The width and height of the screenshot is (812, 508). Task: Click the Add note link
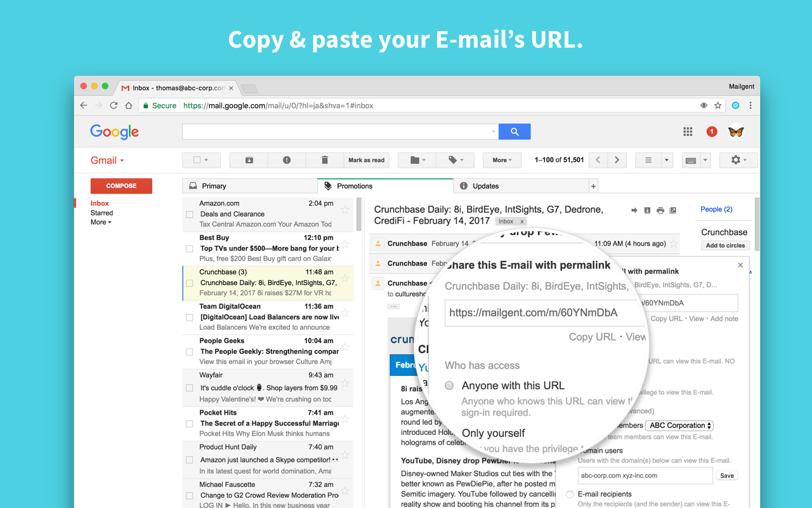pyautogui.click(x=724, y=319)
